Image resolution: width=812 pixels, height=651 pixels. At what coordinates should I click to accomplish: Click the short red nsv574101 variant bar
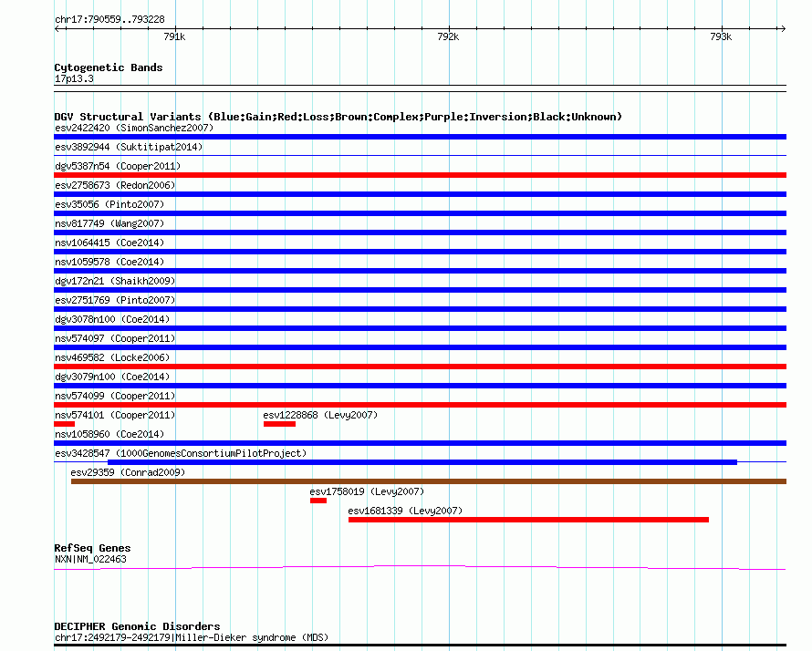(64, 424)
